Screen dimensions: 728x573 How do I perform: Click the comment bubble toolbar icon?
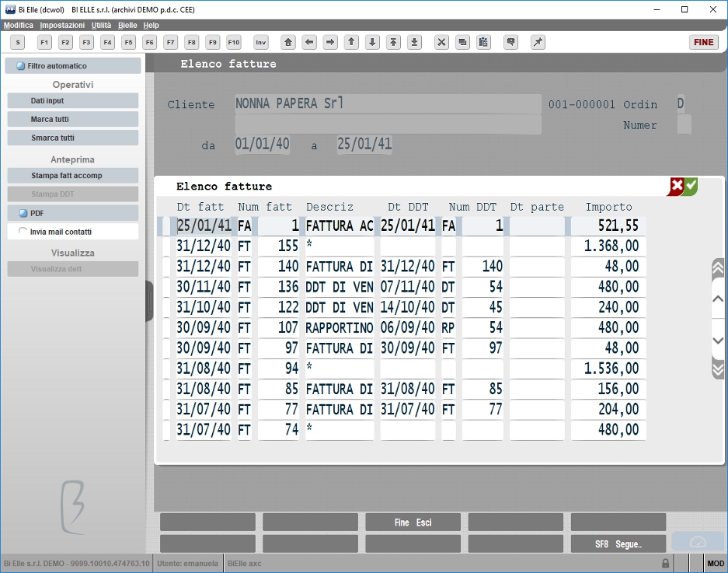point(510,42)
